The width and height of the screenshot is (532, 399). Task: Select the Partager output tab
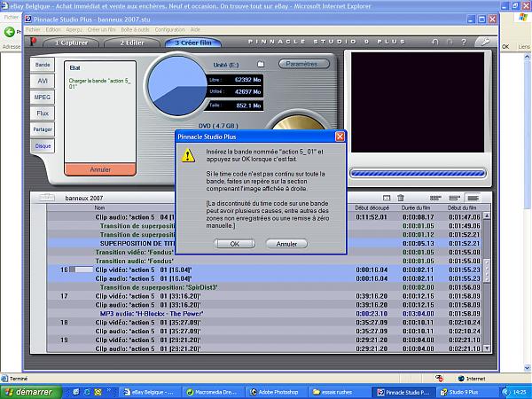[43, 129]
